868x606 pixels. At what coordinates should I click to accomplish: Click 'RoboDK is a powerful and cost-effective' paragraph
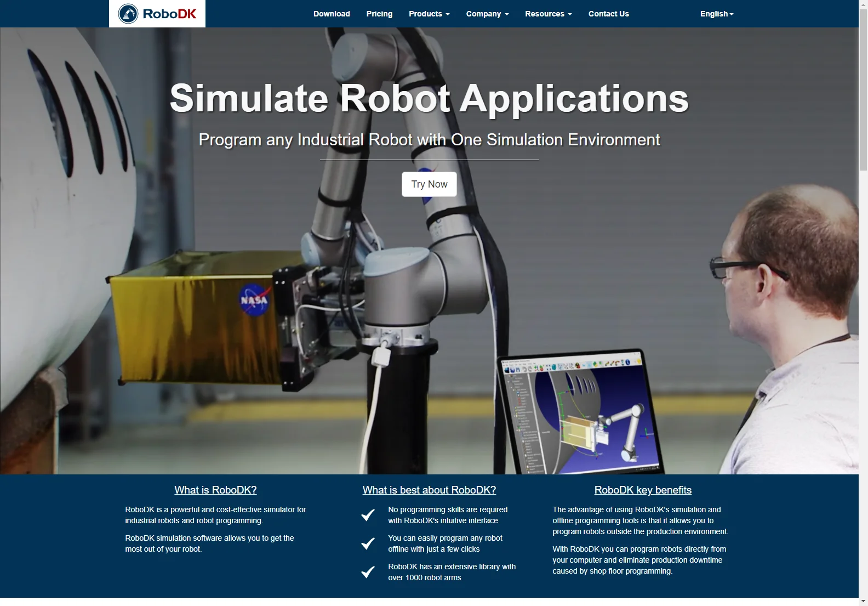point(215,515)
